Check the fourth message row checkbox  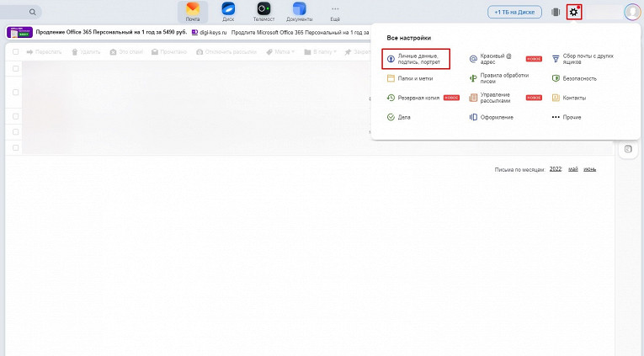[16, 132]
